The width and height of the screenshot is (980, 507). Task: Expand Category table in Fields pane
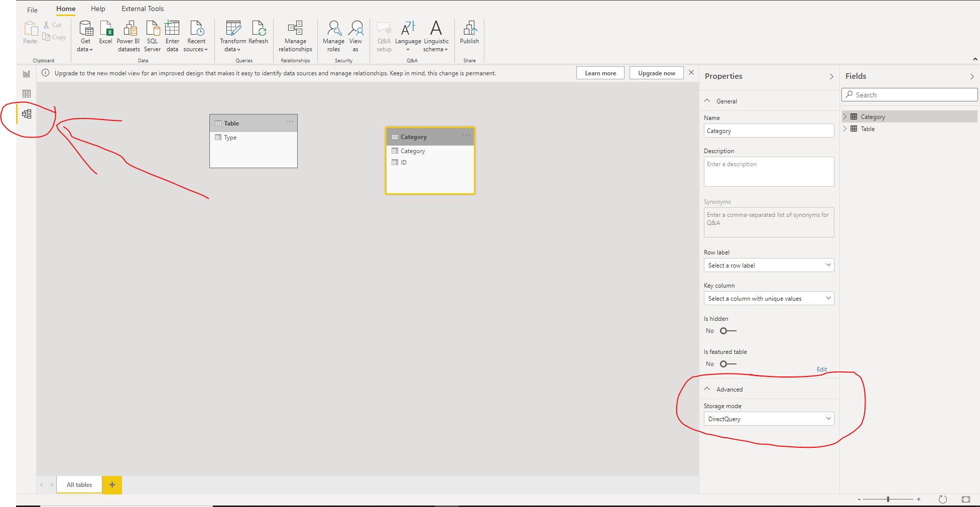845,116
